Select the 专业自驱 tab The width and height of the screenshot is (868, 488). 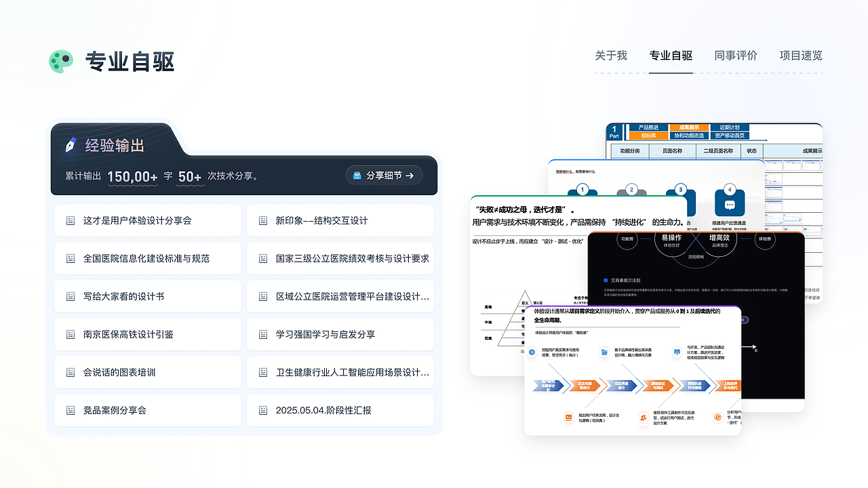pyautogui.click(x=671, y=56)
